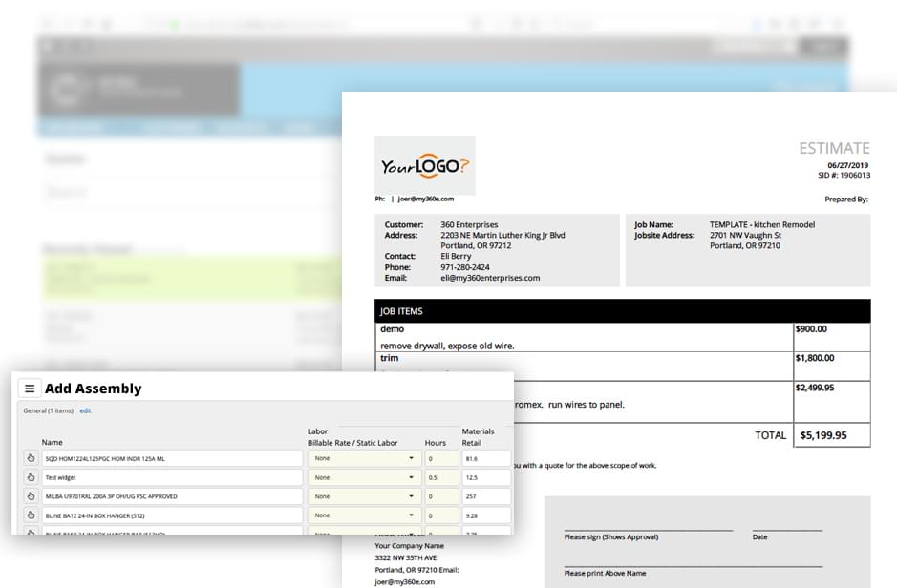The image size is (897, 588).
Task: Click the Name column header
Action: 52,442
